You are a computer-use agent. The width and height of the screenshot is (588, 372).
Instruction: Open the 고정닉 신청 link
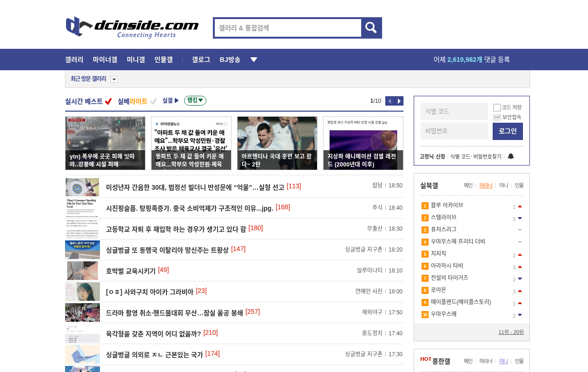(432, 156)
